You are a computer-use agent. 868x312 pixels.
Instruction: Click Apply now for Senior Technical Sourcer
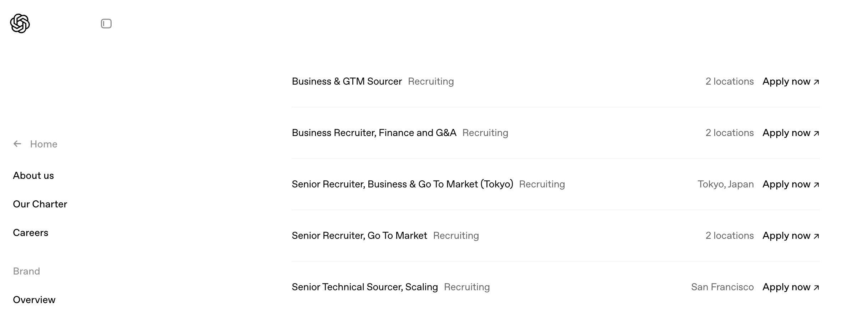coord(791,287)
